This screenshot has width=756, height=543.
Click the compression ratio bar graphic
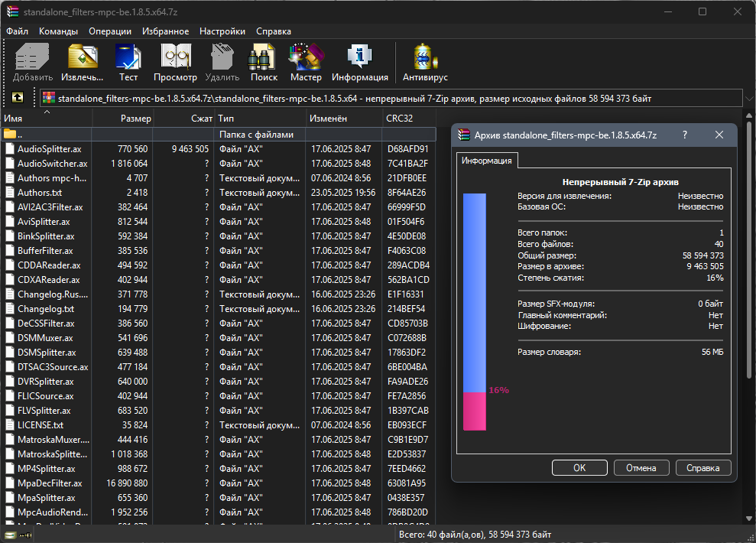475,311
